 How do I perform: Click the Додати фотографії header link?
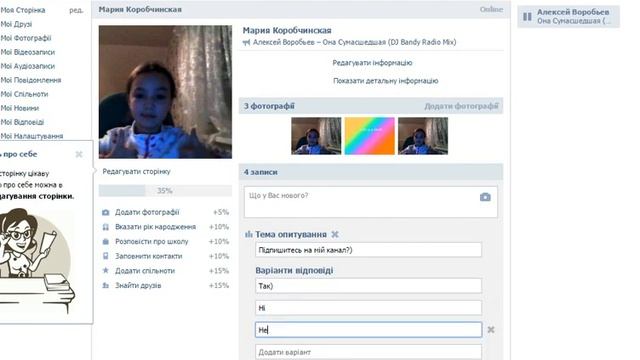click(x=461, y=106)
